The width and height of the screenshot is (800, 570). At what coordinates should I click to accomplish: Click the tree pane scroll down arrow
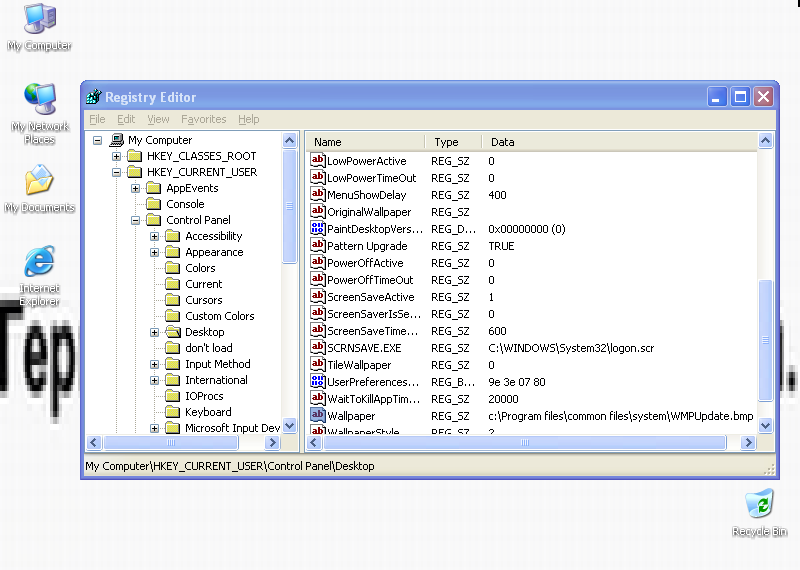pos(289,425)
